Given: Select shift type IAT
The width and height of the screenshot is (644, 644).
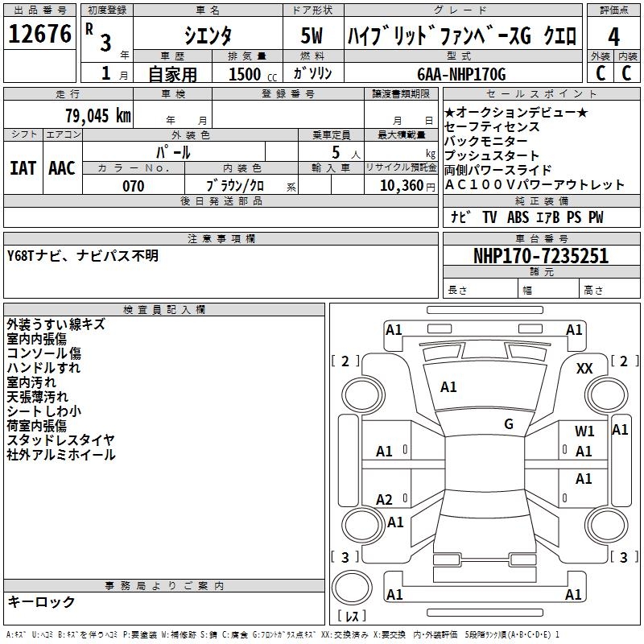Looking at the screenshot, I should (x=23, y=168).
